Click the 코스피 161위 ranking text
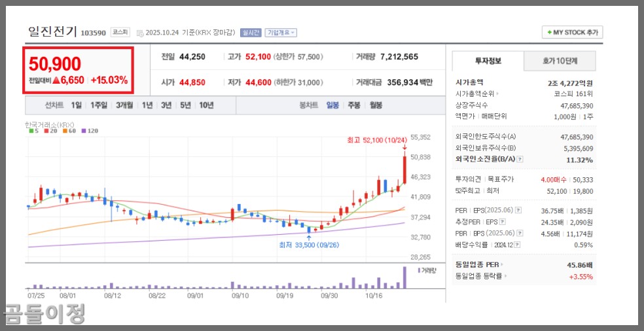Screen dimensions: 644x331 tap(573, 94)
